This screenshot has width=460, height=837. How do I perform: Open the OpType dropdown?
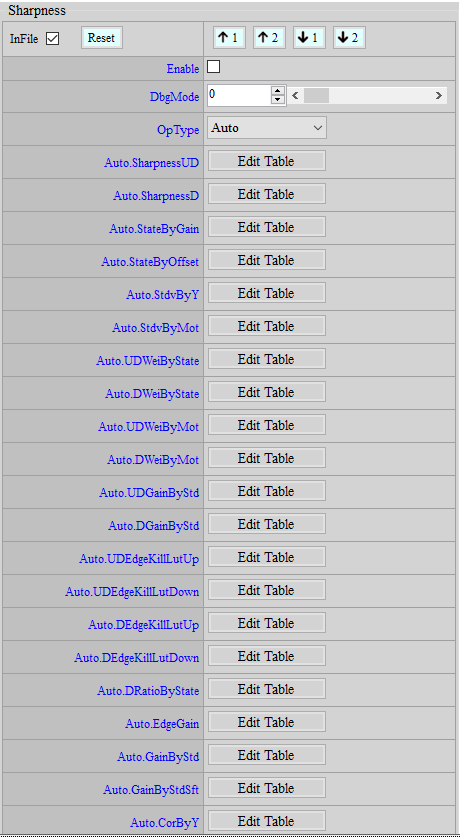(267, 128)
